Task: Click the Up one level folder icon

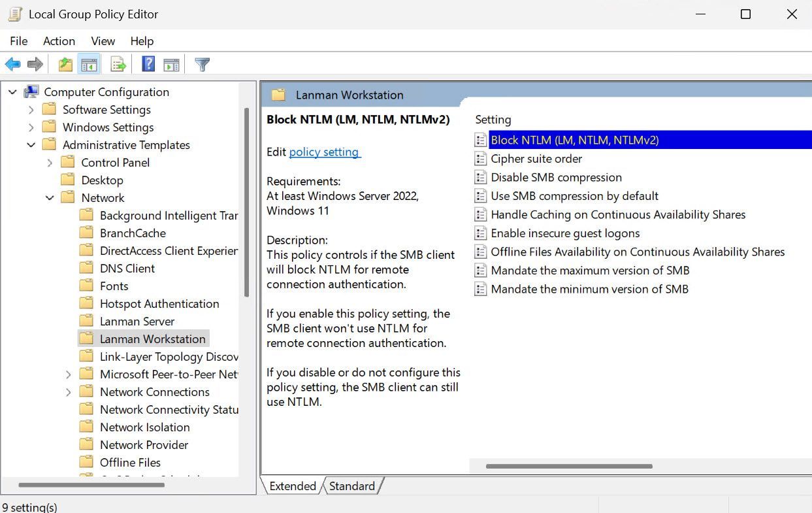Action: 65,63
